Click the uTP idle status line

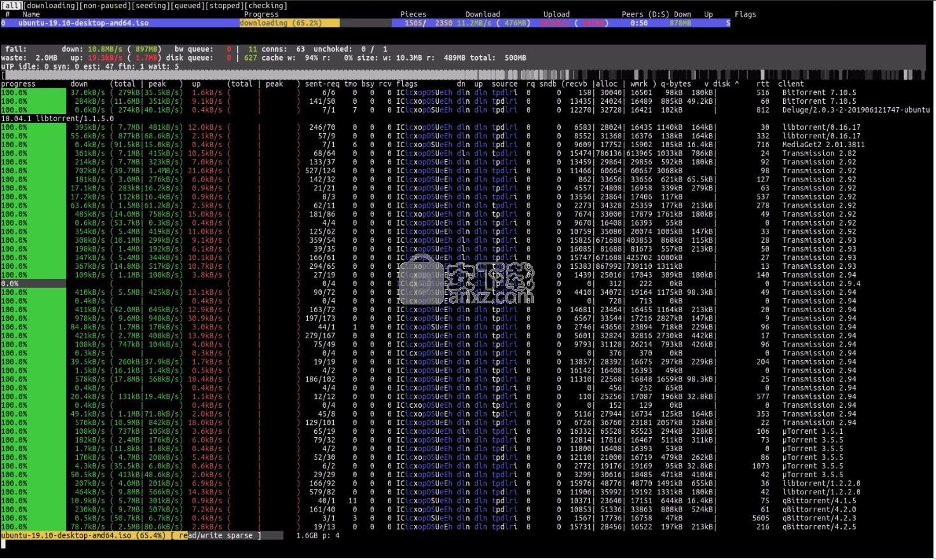tap(90, 66)
